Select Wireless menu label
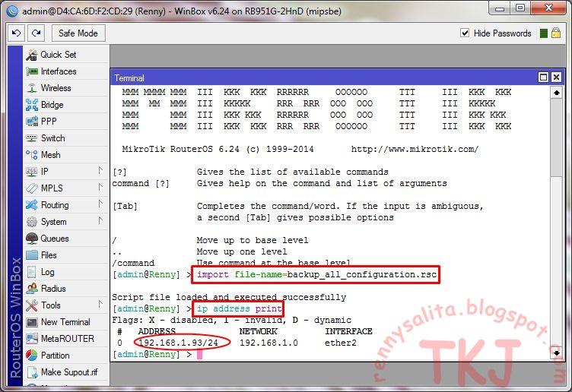Viewport: 572px width, 392px height. [56, 88]
